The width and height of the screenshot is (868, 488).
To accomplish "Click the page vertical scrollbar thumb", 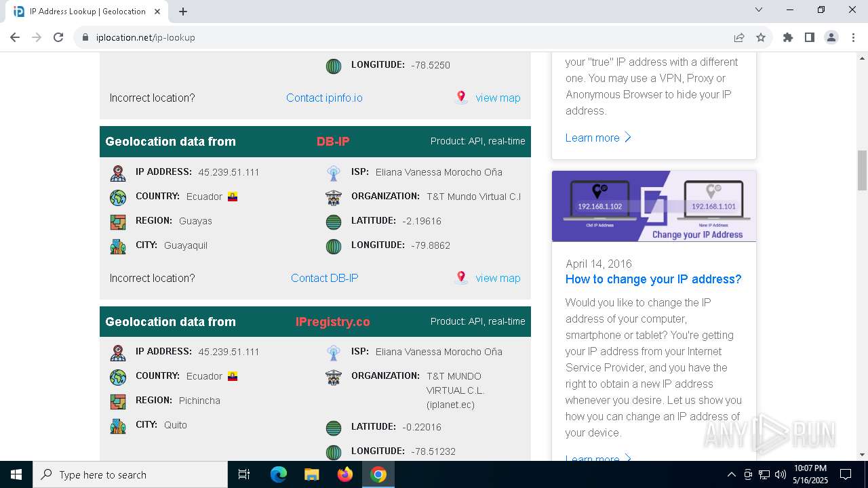I will pos(863,170).
